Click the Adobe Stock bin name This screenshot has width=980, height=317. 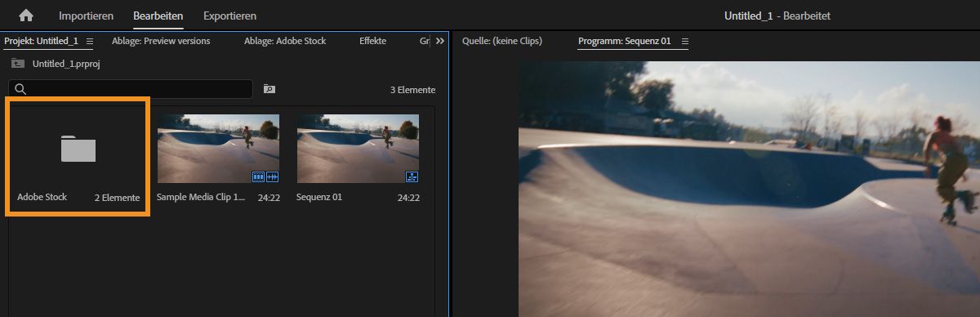(x=42, y=198)
